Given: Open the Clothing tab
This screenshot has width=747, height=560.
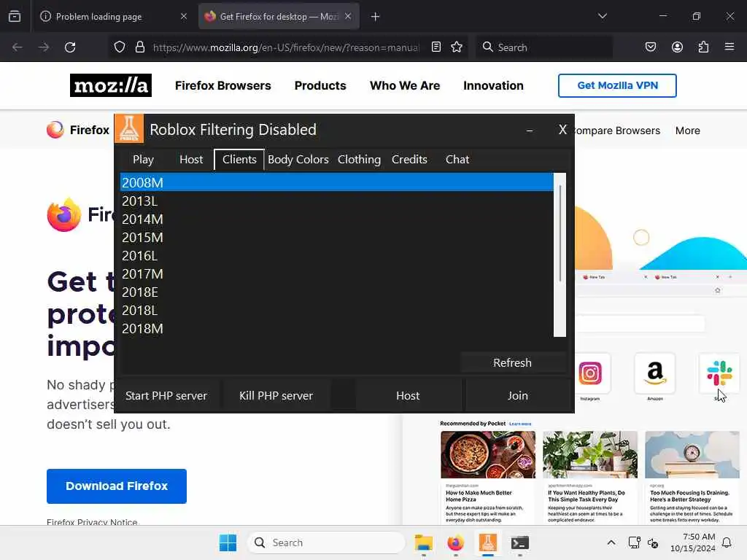Looking at the screenshot, I should coord(359,160).
